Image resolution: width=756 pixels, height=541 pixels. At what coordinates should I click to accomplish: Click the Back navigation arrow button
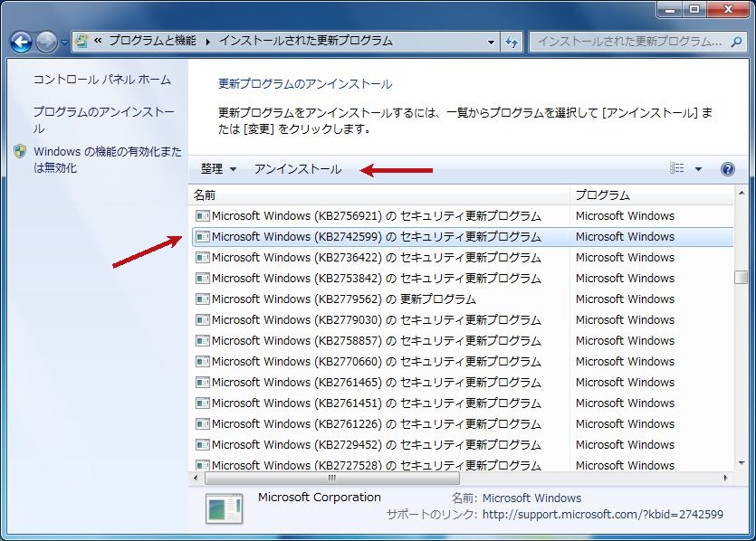coord(21,42)
